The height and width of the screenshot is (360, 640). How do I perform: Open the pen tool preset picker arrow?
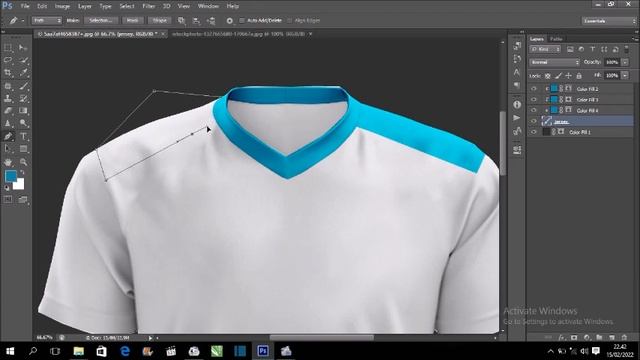tap(23, 20)
